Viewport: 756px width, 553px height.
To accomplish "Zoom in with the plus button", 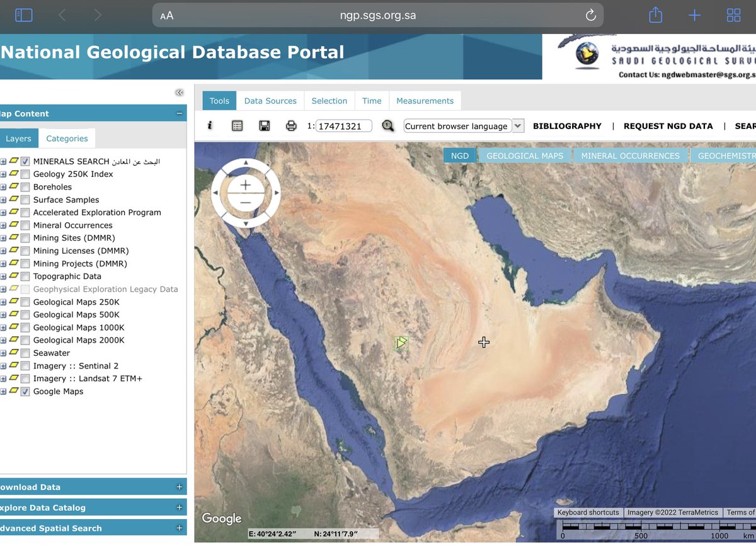I will click(x=246, y=185).
